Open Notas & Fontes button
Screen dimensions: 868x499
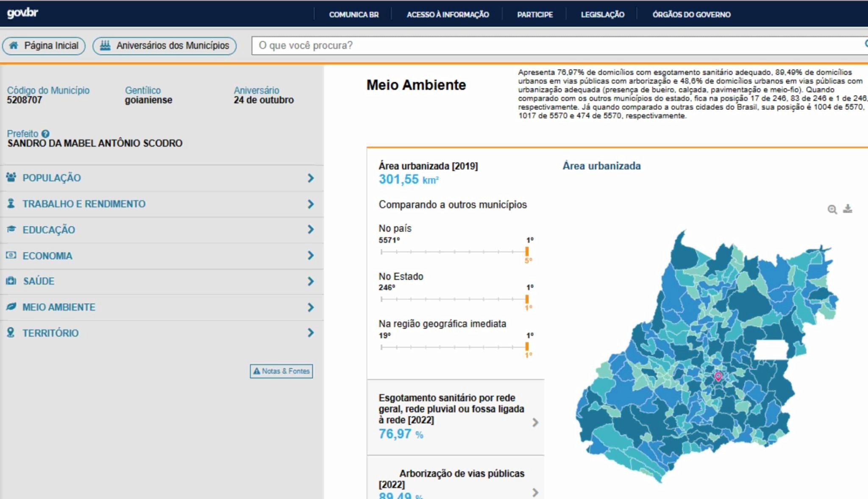click(281, 371)
